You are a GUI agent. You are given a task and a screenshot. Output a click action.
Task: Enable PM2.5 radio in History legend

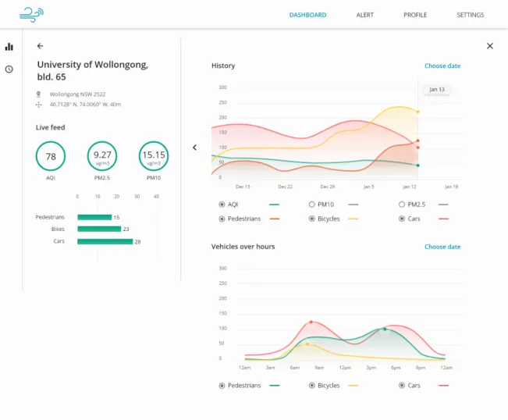coord(402,205)
